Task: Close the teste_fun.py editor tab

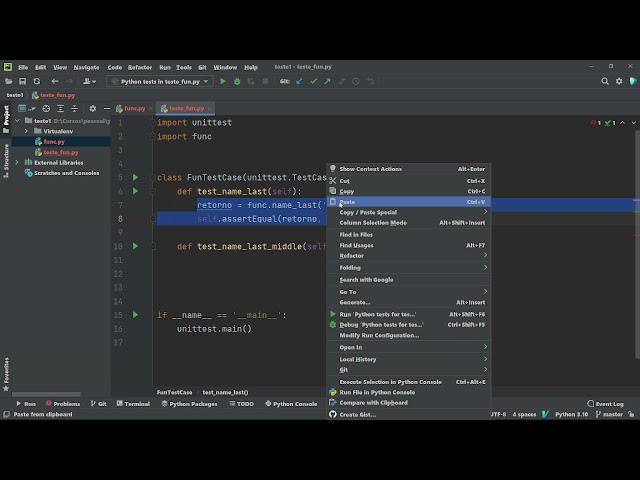Action: point(209,109)
